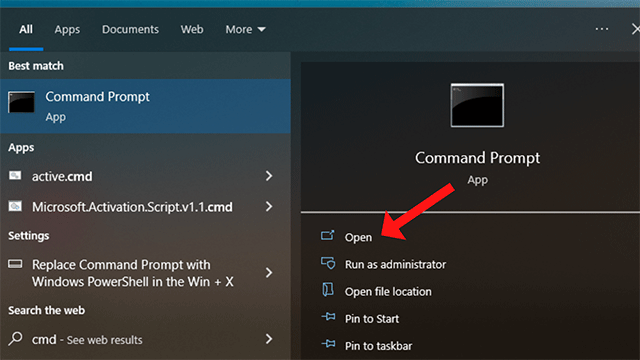Click the Command Prompt title in preview pane
The width and height of the screenshot is (640, 360).
click(x=477, y=158)
